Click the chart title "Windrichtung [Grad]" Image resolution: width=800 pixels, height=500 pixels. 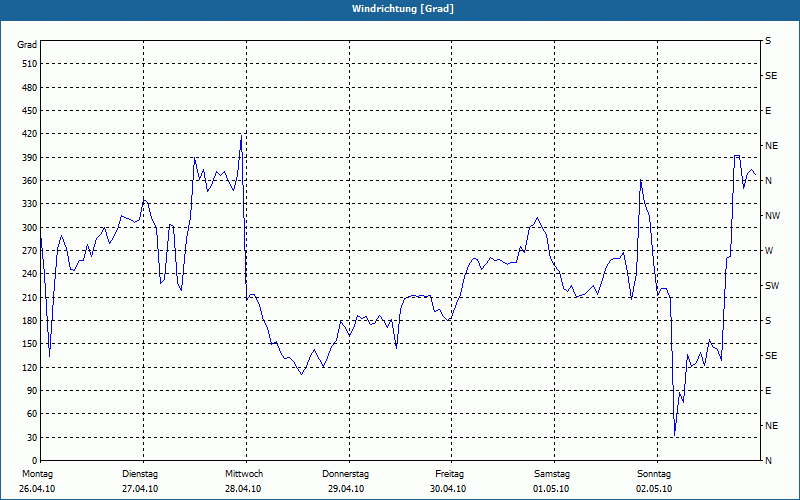(x=403, y=9)
